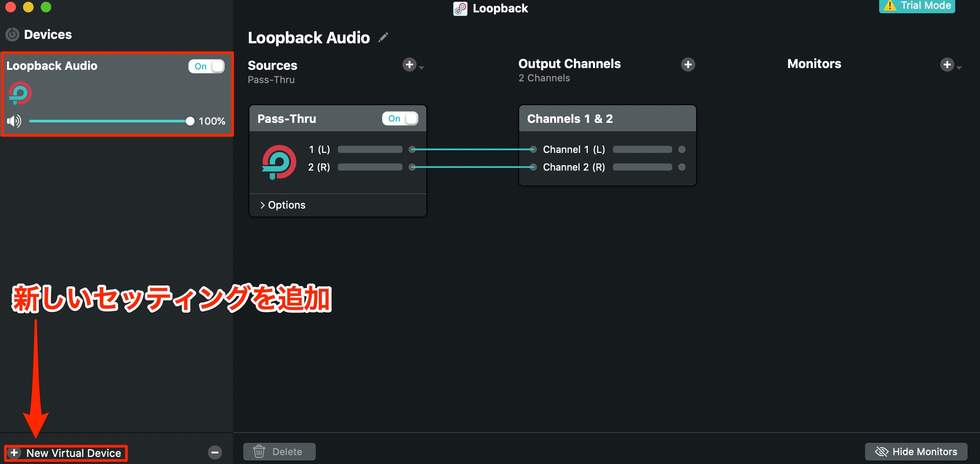Viewport: 980px width, 464px height.
Task: Open the Monitors add dropdown arrow
Action: tap(959, 68)
